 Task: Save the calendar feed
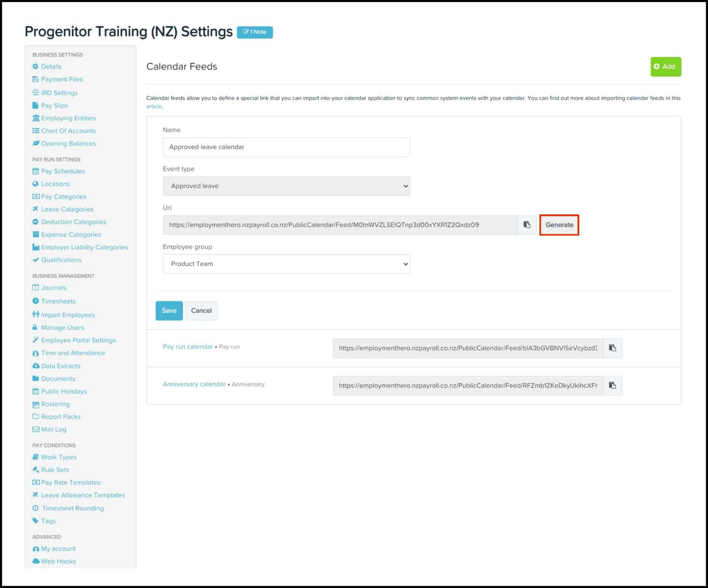[x=169, y=310]
